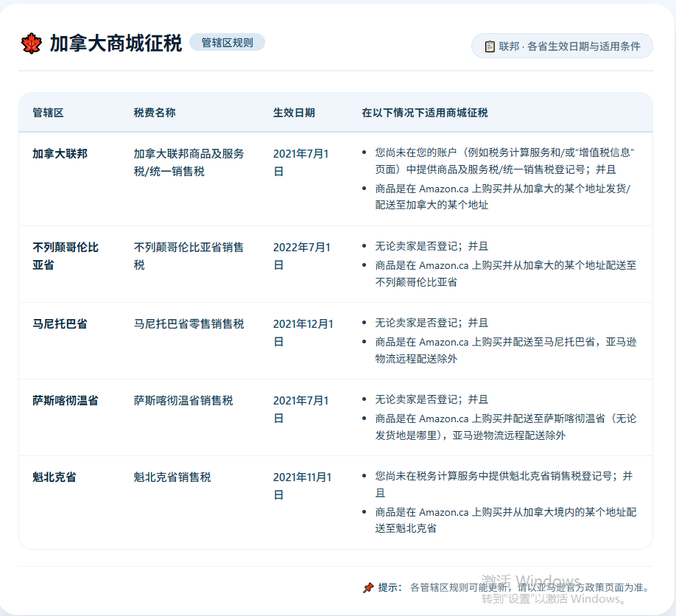Select the 加拿大联邦 jurisdiction cell

coord(60,153)
